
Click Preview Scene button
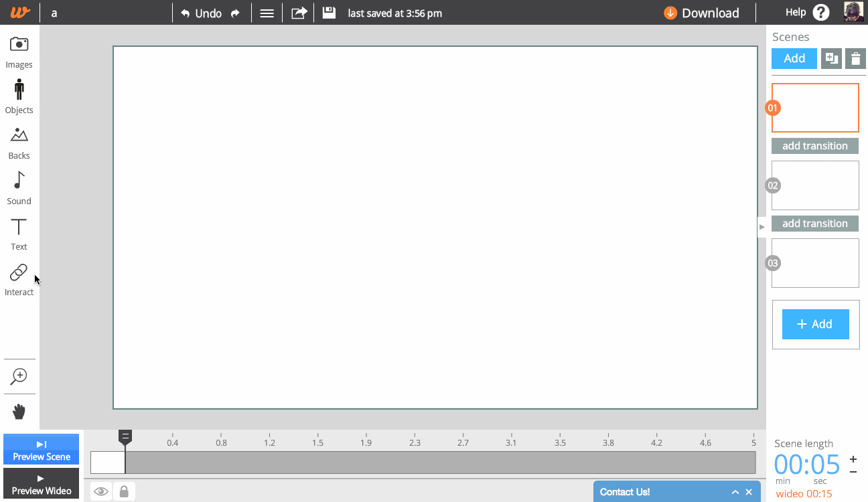(42, 450)
